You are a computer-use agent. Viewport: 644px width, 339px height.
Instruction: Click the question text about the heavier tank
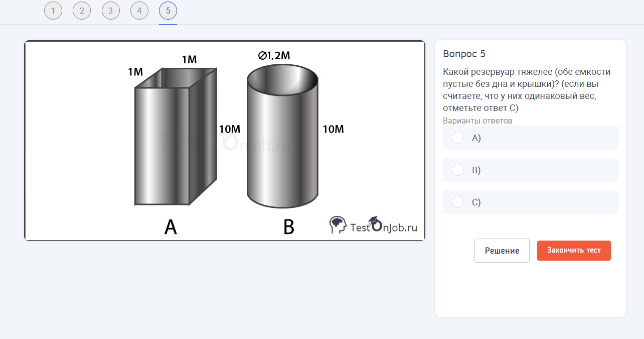pos(527,90)
